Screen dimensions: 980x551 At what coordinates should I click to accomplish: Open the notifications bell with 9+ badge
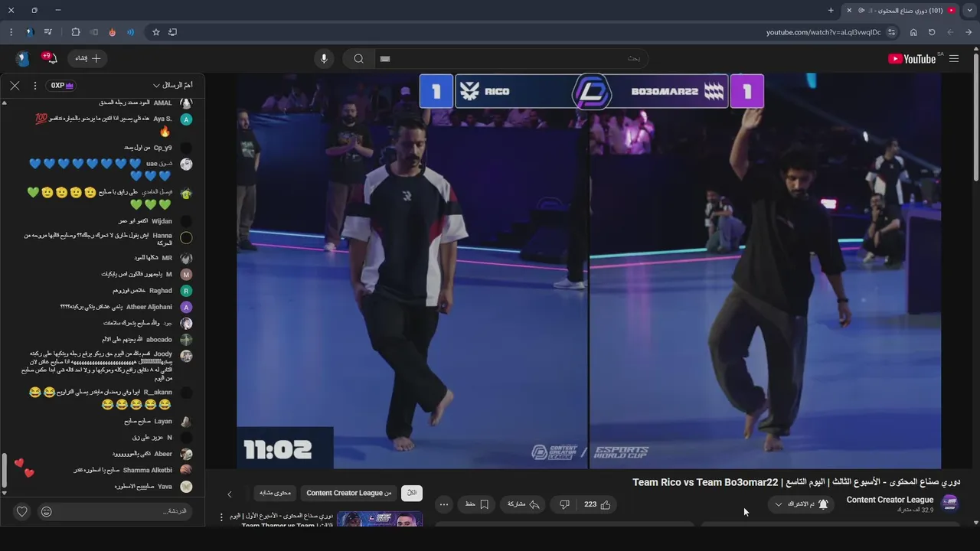(51, 59)
